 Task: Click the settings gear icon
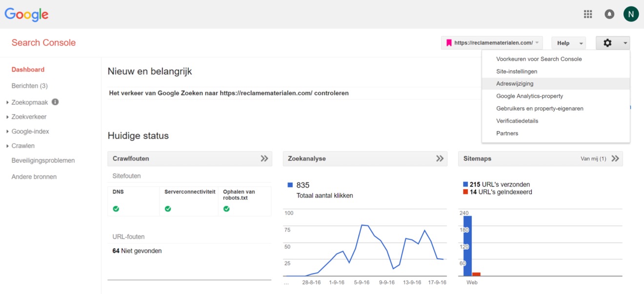(x=607, y=43)
